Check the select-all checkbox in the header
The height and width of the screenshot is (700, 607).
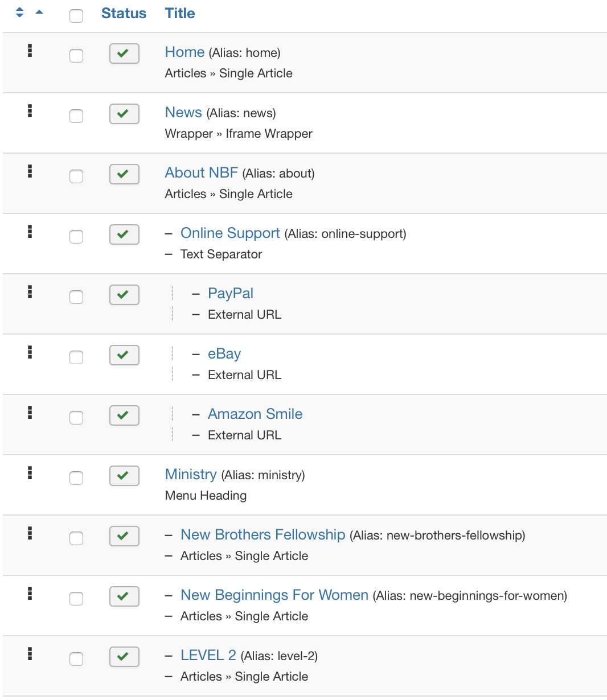point(76,16)
